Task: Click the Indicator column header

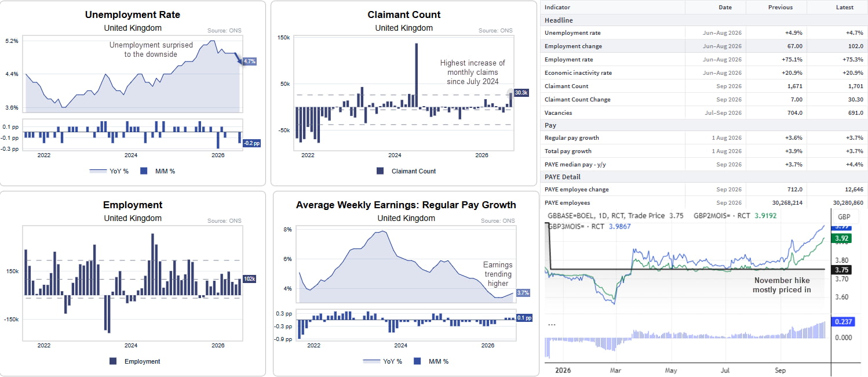Action: pyautogui.click(x=557, y=8)
